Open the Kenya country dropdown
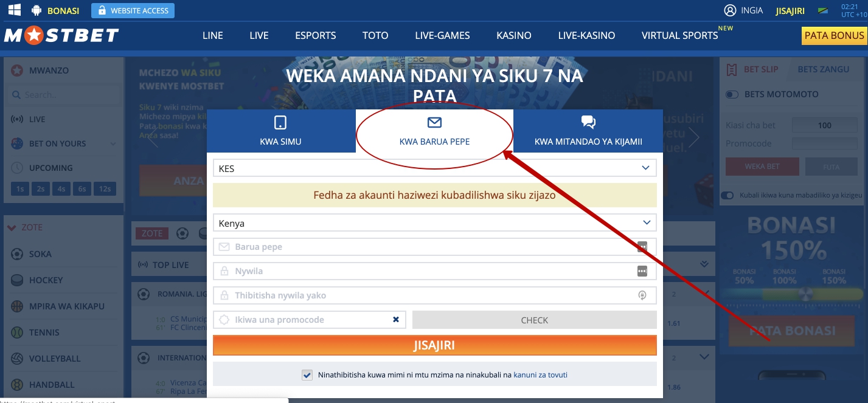 tap(434, 223)
